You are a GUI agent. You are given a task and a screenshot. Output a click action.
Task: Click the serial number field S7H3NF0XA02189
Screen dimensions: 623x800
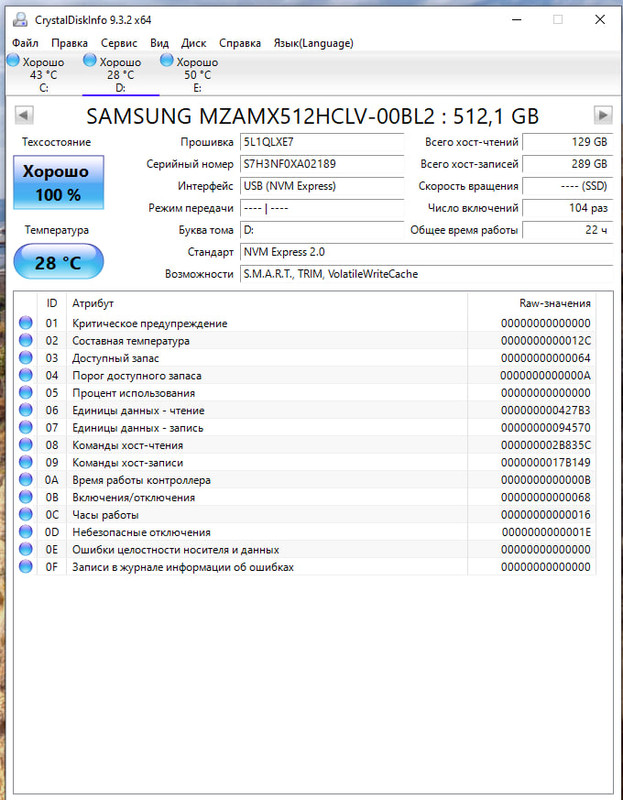click(322, 164)
